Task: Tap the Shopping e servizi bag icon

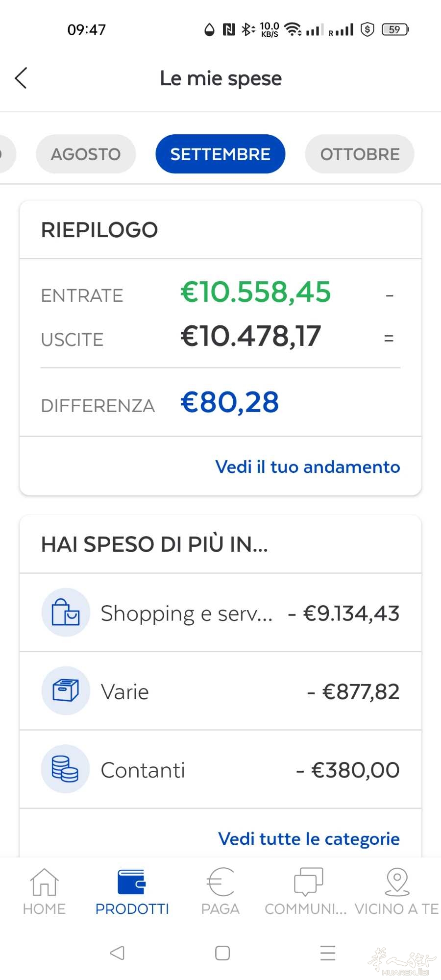Action: pyautogui.click(x=66, y=612)
